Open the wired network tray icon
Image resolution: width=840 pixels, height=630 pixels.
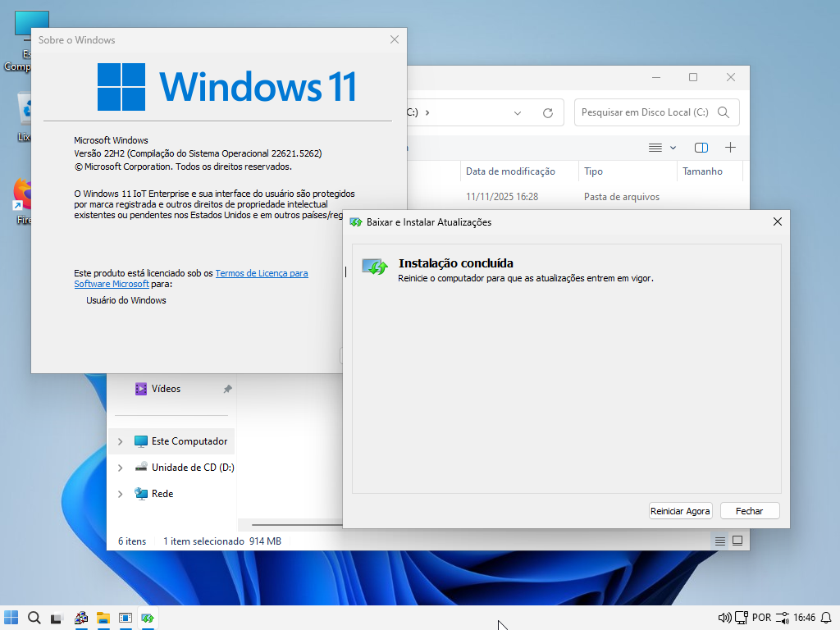coord(742,618)
